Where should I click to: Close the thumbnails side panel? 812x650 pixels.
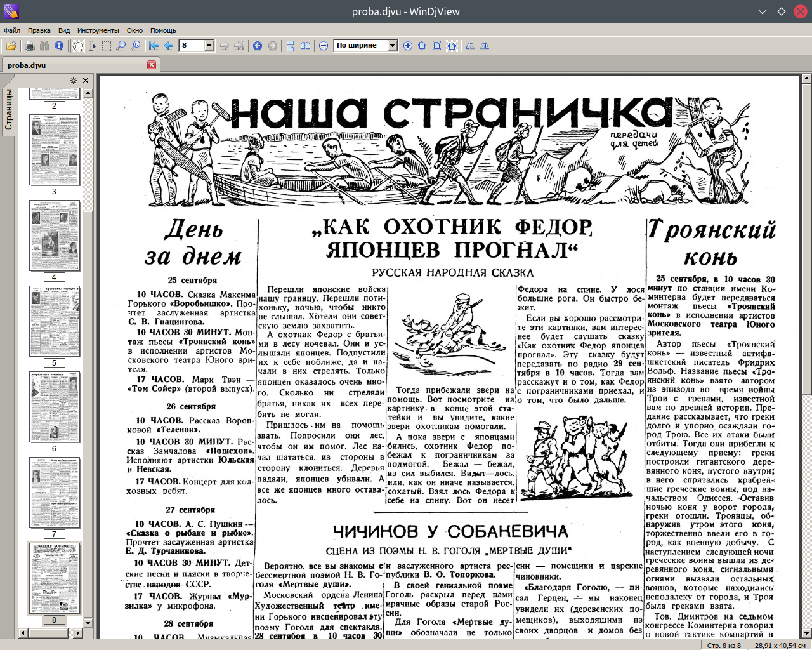[x=86, y=81]
